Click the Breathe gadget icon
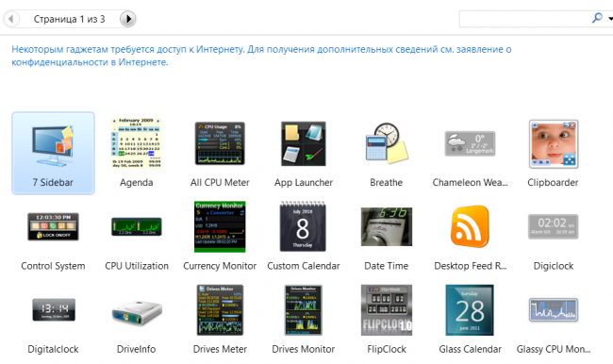Screen dimensions: 613x364 pos(387,144)
